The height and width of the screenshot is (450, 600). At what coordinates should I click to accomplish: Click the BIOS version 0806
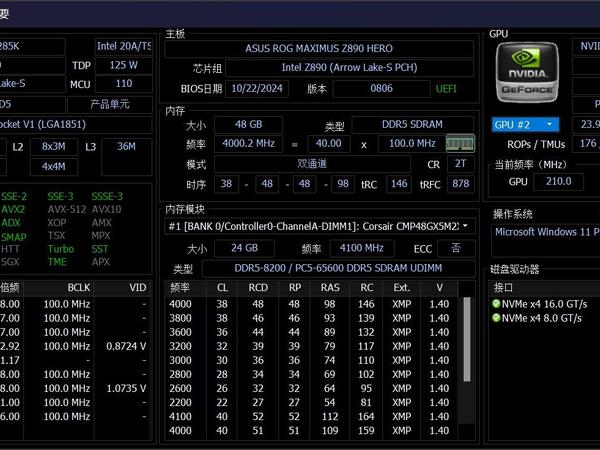(382, 88)
